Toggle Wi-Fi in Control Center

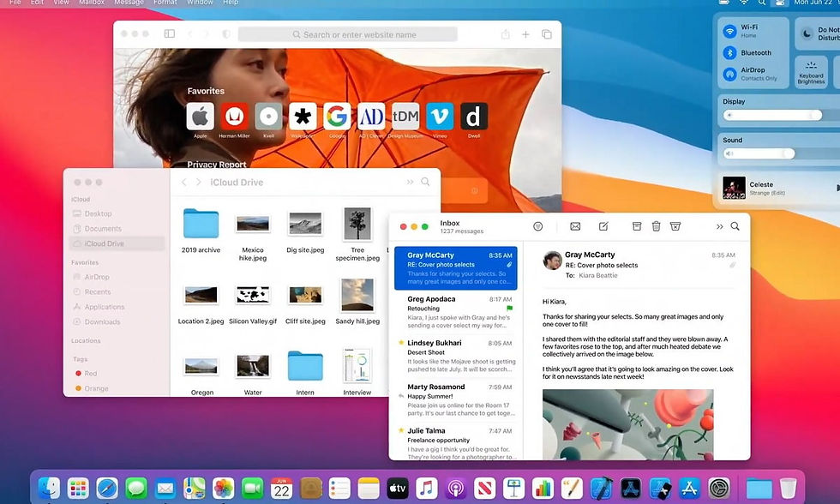pyautogui.click(x=729, y=31)
